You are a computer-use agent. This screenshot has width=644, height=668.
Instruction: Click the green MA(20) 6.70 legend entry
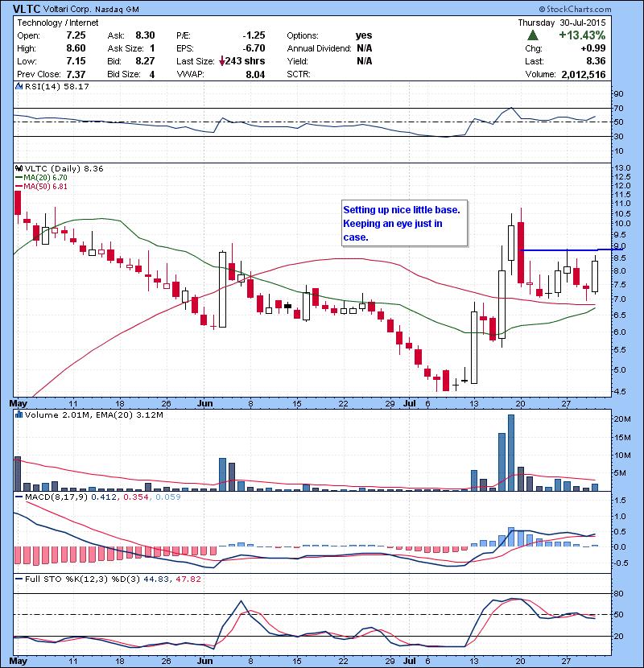[41, 178]
